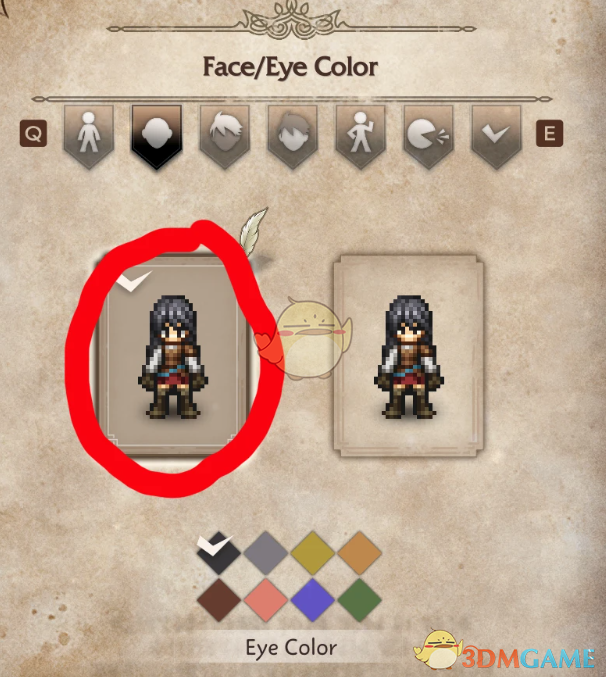Viewport: 606px width, 677px height.
Task: Open the hairstyle tab icon
Action: (224, 135)
